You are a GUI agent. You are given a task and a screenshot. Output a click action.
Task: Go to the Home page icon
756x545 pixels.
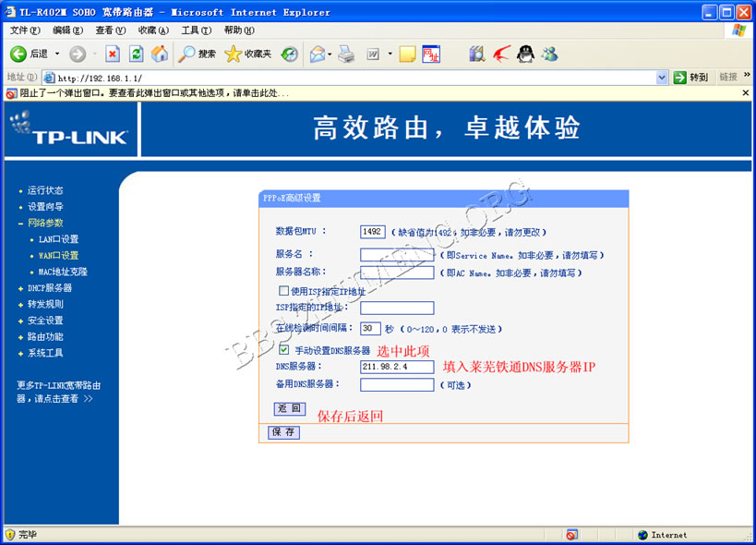pos(160,54)
